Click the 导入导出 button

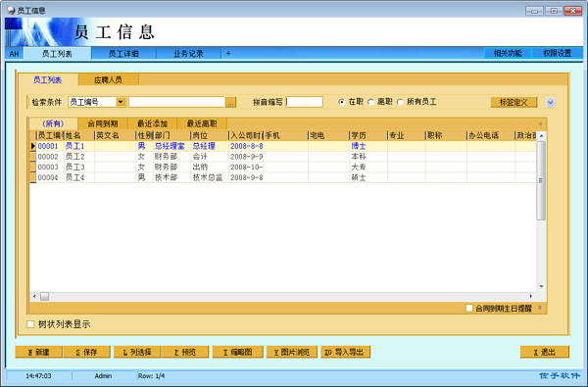345,352
